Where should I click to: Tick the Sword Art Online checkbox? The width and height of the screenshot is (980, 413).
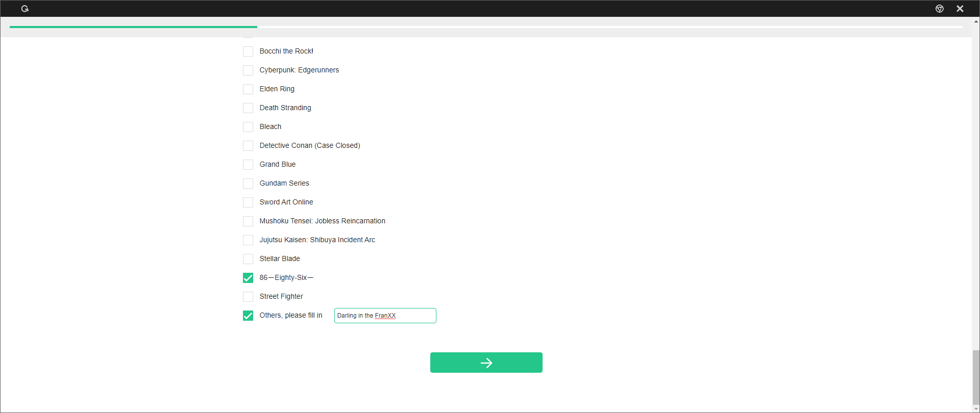click(248, 202)
